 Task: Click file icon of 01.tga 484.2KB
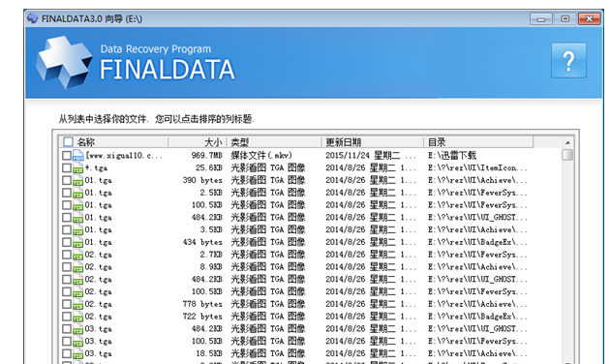(x=77, y=218)
